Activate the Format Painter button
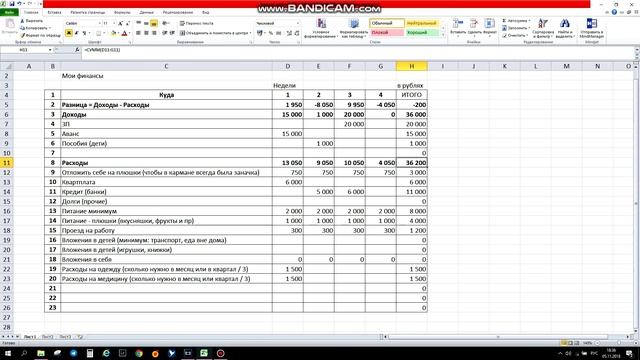This screenshot has height=360, width=640. 40,36
